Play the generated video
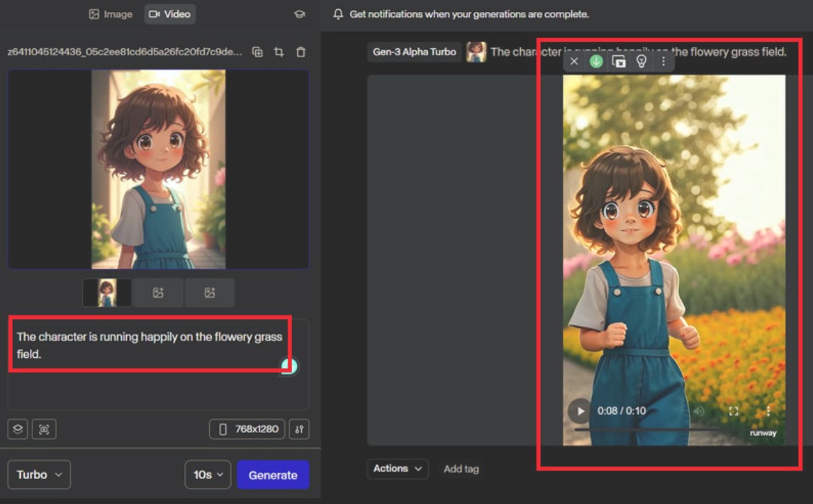Screen dimensions: 813x504 point(581,411)
